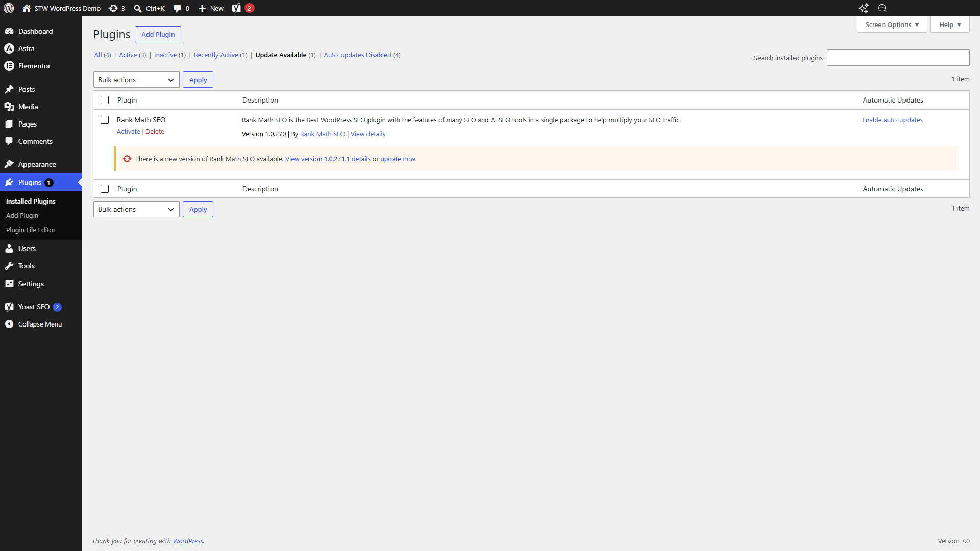Click the home icon for STW WordPress Demo

(x=27, y=8)
